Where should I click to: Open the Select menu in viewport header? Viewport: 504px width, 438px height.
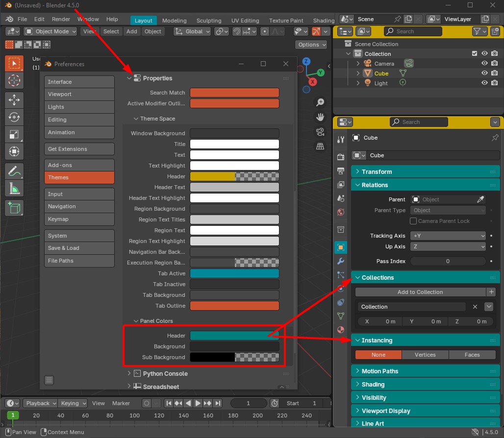coord(111,31)
